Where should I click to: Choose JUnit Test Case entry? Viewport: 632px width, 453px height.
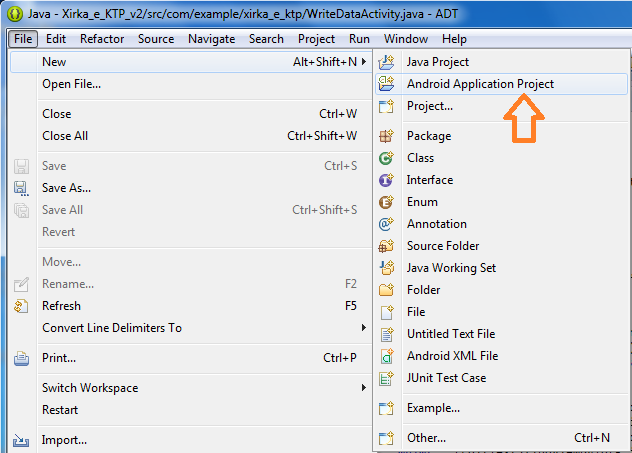(501, 378)
